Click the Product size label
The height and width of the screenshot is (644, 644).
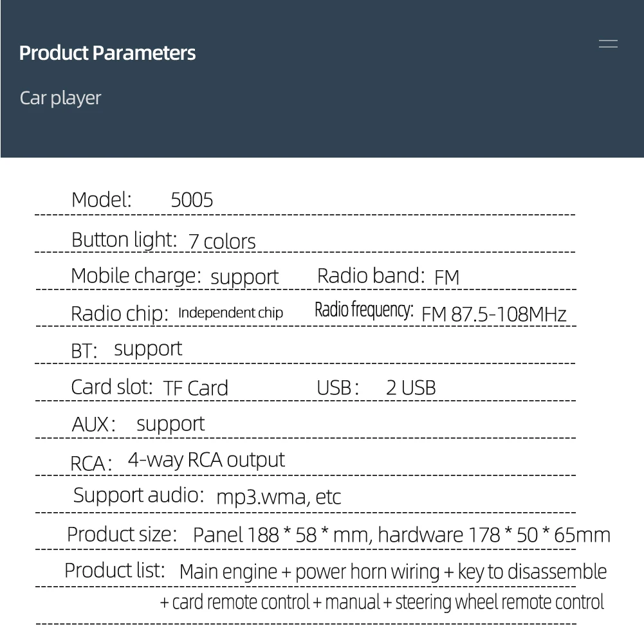coord(122,534)
